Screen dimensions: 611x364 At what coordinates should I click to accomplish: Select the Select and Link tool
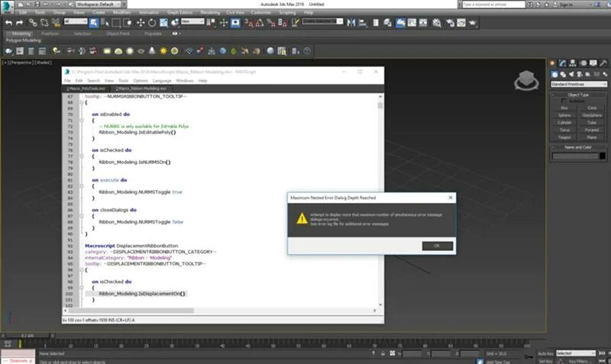33,23
